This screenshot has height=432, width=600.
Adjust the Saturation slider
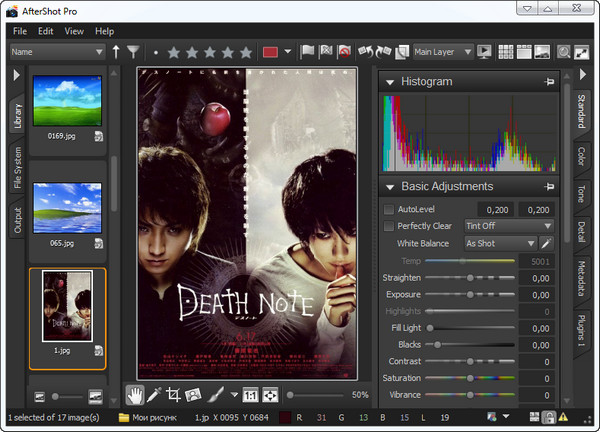pos(470,378)
